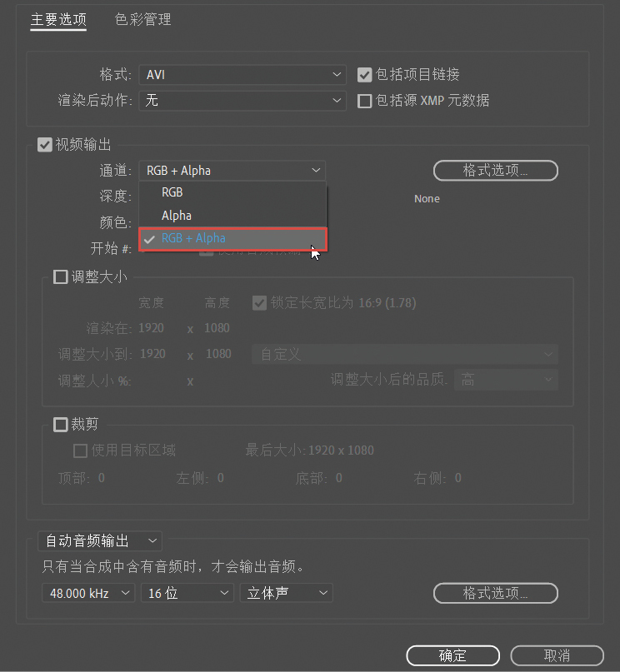Enable 包括源 XMP 元数据 checkbox
The width and height of the screenshot is (620, 672).
point(364,101)
